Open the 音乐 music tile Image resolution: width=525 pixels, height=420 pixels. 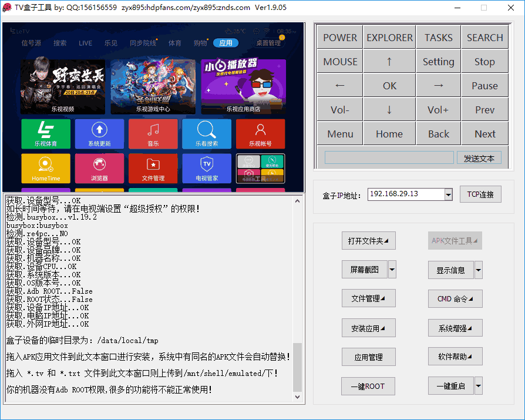pos(153,134)
